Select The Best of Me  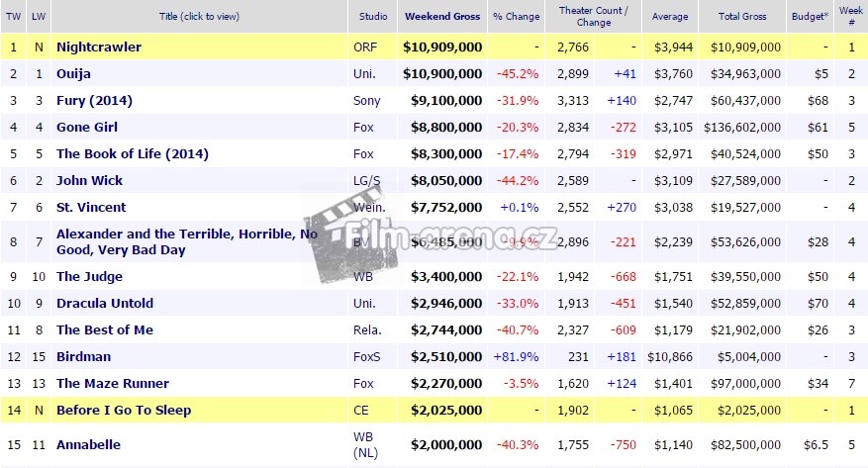(105, 329)
